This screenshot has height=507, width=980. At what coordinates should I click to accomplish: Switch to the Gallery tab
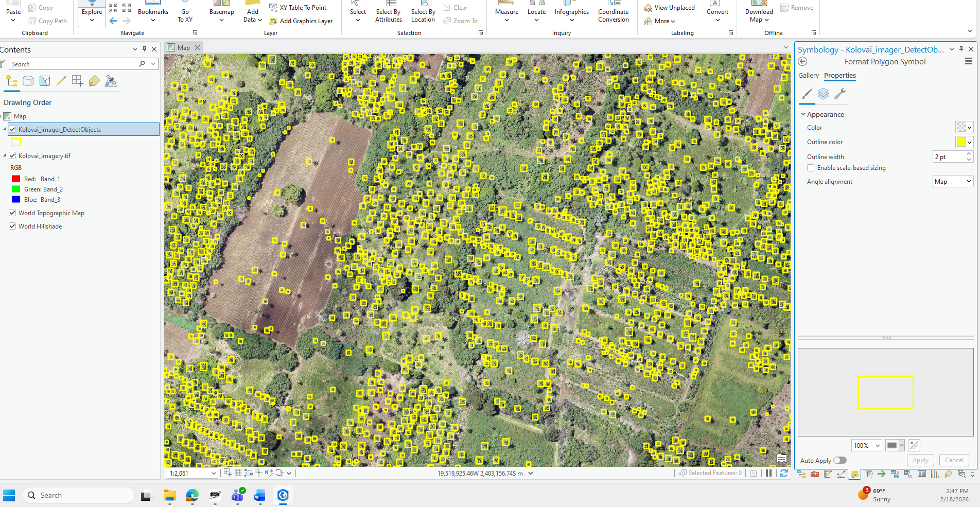pyautogui.click(x=808, y=76)
